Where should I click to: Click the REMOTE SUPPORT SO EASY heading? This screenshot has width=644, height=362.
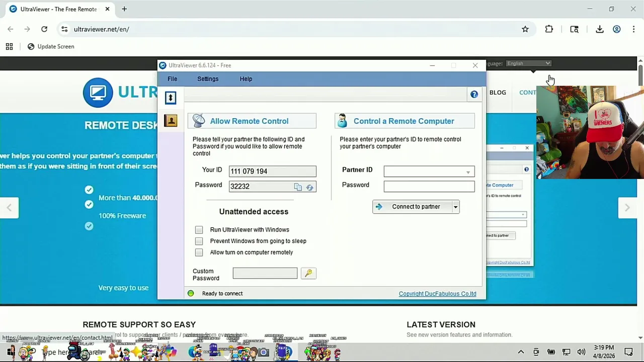click(139, 325)
